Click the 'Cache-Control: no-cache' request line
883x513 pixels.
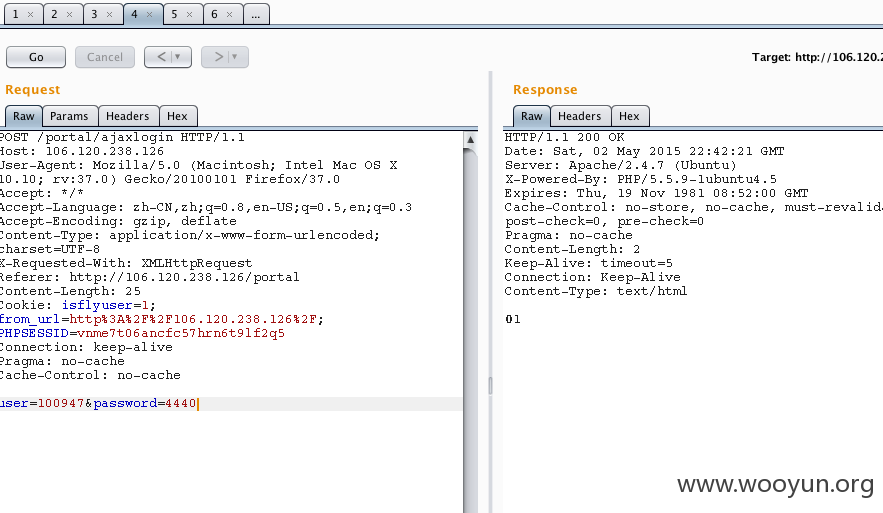[90, 376]
